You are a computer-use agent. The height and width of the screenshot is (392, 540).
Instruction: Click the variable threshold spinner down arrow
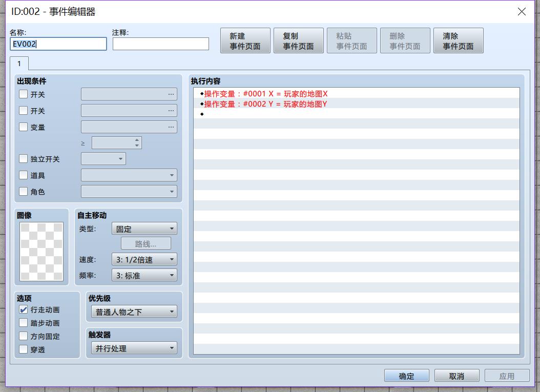pos(137,146)
